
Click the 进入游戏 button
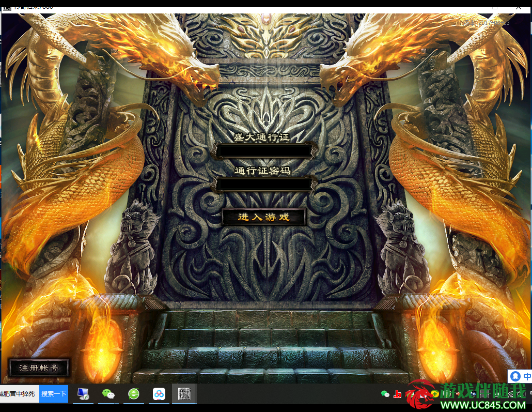coord(264,217)
